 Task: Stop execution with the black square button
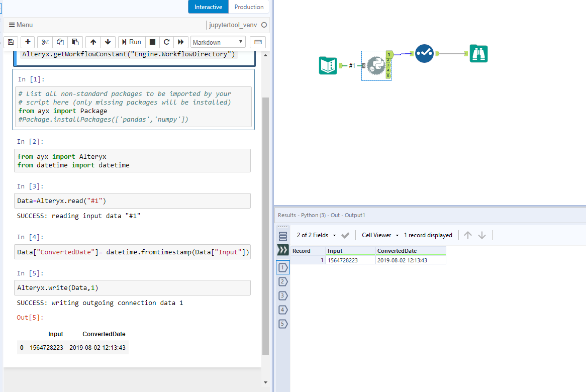[x=152, y=42]
